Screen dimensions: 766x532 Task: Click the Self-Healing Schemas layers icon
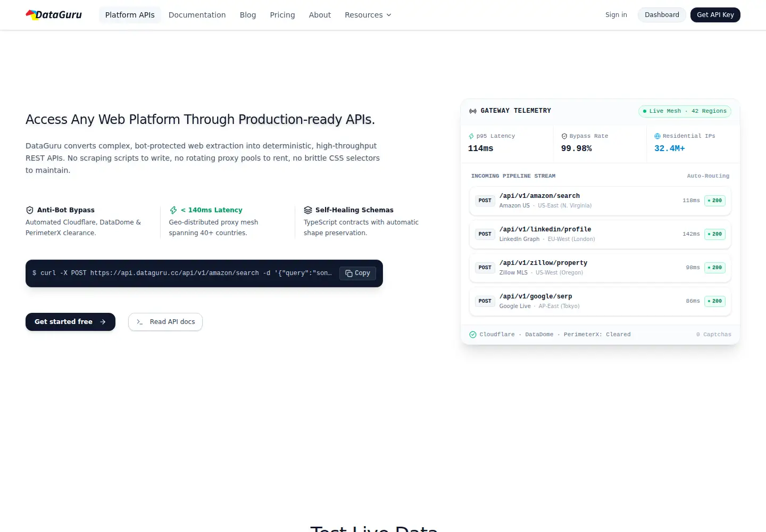pos(308,210)
